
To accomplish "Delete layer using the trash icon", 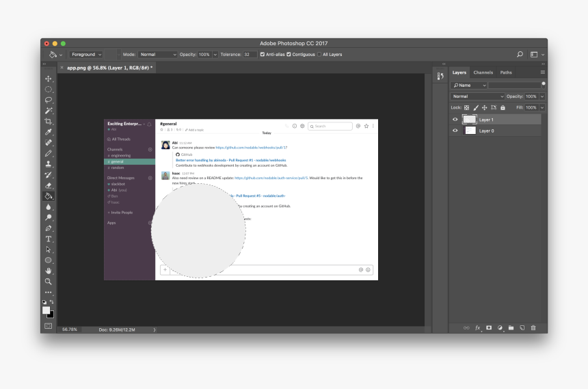I will pyautogui.click(x=533, y=328).
